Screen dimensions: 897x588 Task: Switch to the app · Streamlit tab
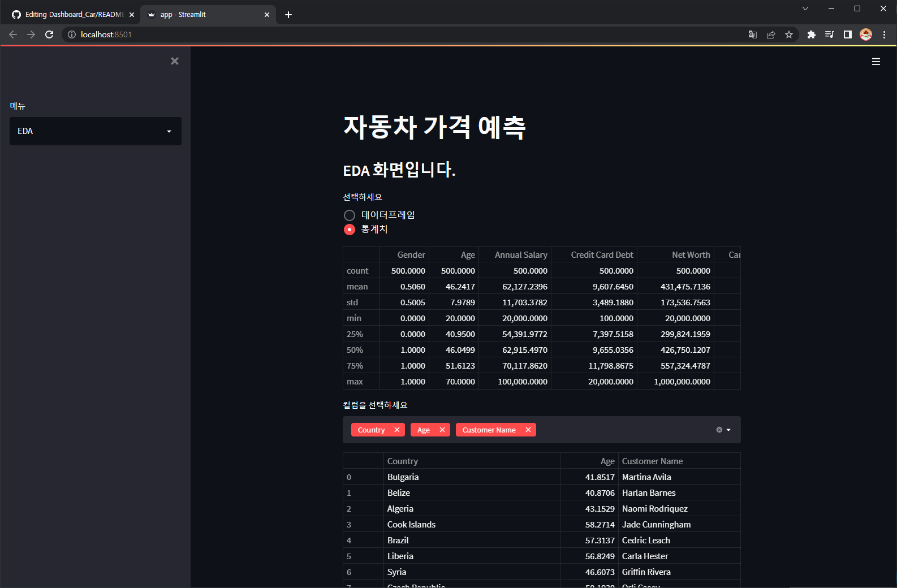pyautogui.click(x=206, y=15)
